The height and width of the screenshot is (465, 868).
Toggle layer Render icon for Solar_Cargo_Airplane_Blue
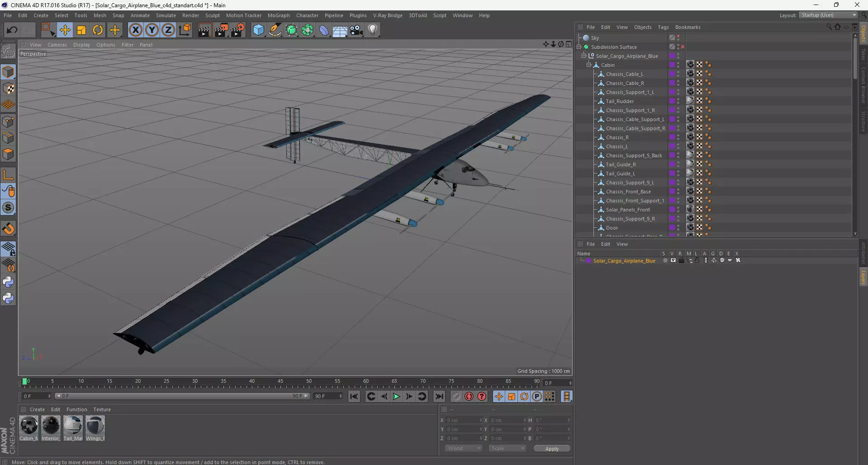coord(681,260)
